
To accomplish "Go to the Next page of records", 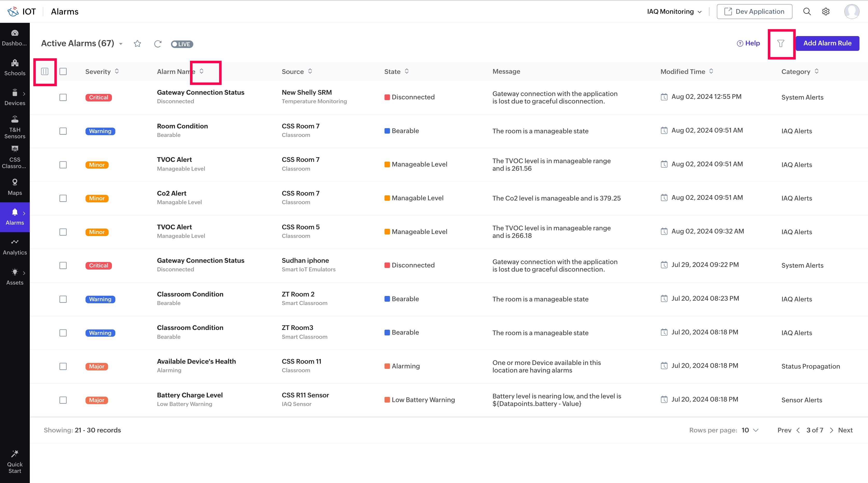I will tap(845, 430).
